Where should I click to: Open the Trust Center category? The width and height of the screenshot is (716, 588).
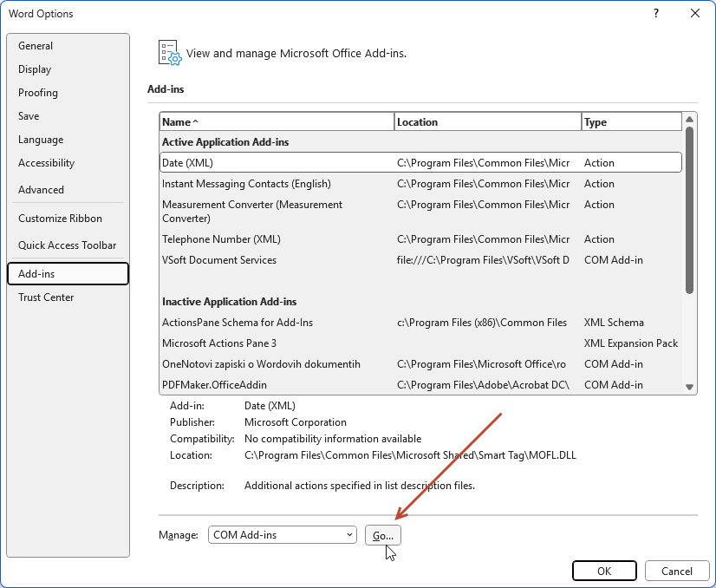click(x=68, y=297)
